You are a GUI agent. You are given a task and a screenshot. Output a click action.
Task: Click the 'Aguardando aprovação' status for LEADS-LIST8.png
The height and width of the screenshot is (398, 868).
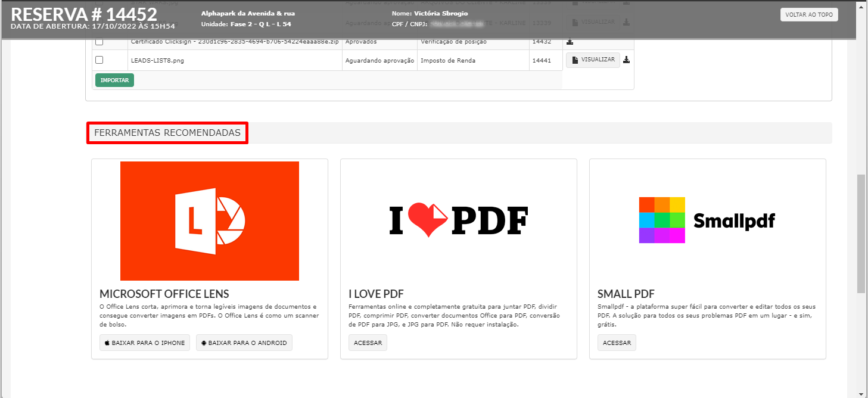[x=379, y=60]
